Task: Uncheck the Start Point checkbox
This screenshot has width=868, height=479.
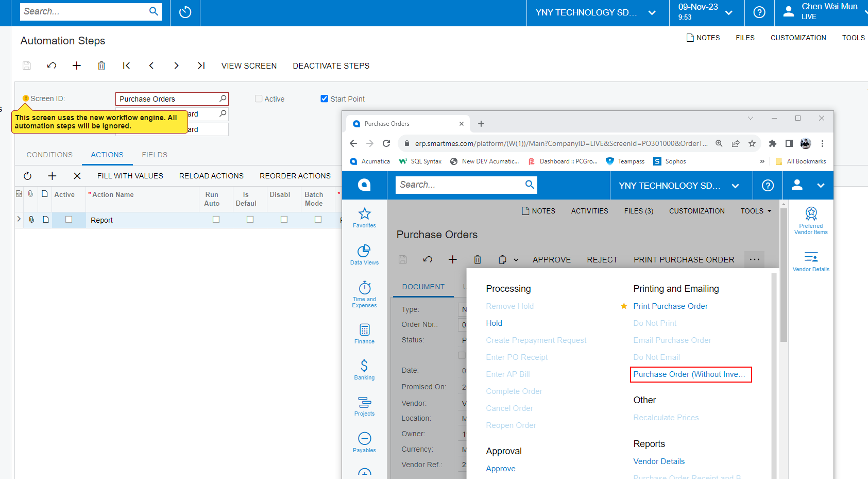Action: coord(324,98)
